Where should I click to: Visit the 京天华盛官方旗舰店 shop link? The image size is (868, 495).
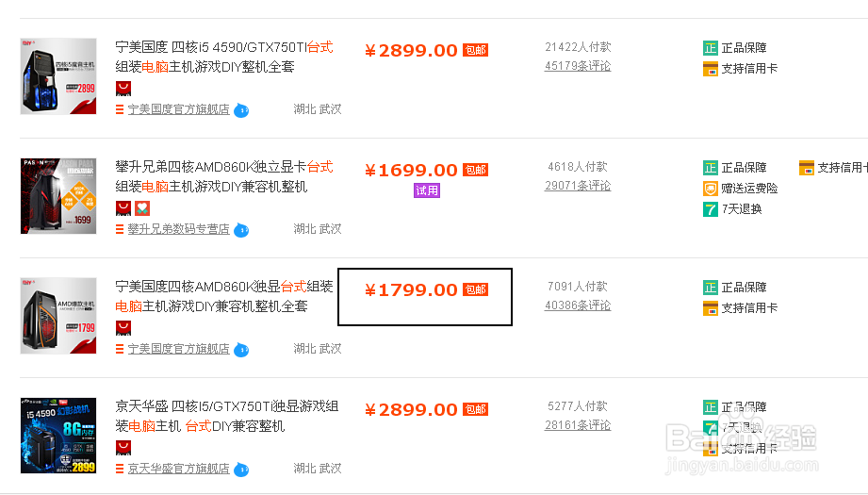pos(179,469)
